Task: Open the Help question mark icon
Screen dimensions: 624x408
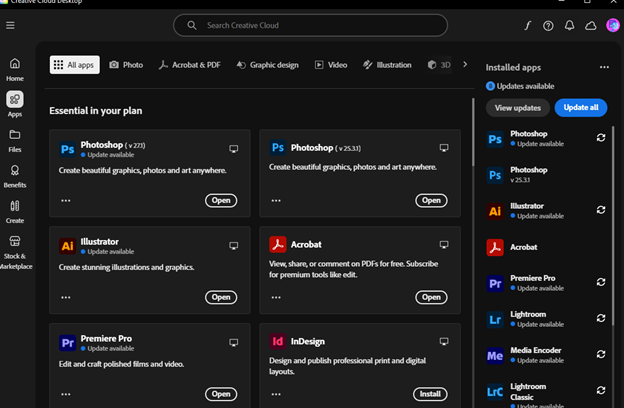Action: pyautogui.click(x=548, y=25)
